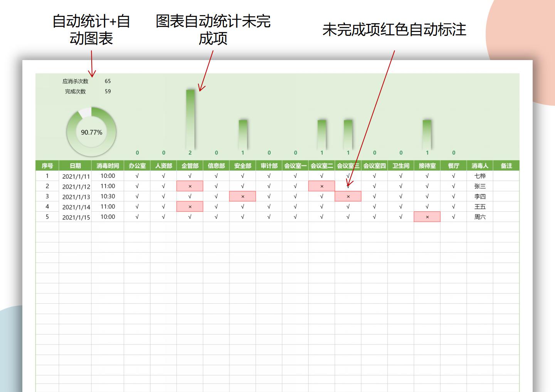Click the 人资部 column header
The image size is (555, 392).
pos(163,166)
